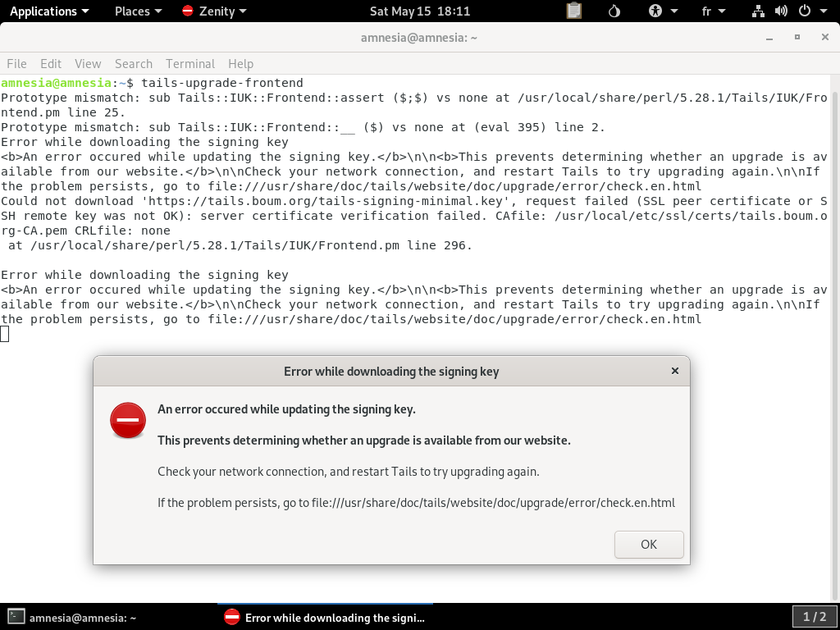Expand the system menu arrow

824,11
